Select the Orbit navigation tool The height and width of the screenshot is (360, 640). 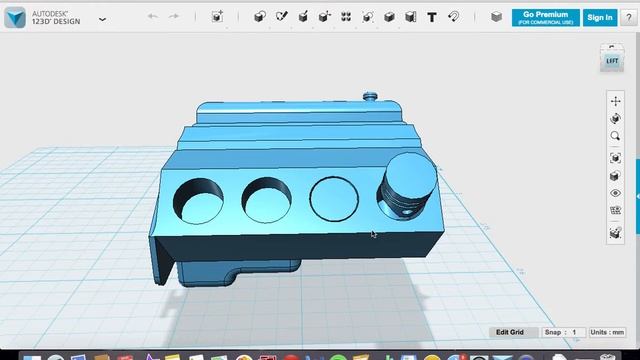[x=616, y=119]
